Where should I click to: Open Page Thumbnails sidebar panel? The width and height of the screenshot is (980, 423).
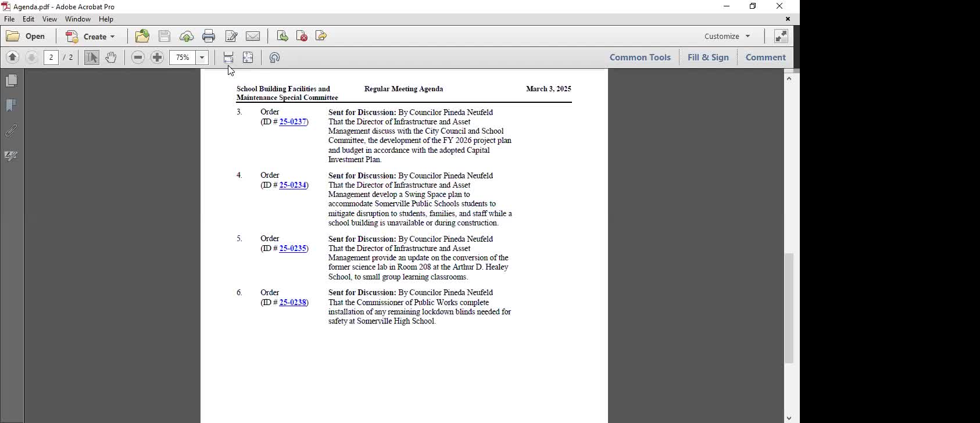11,80
